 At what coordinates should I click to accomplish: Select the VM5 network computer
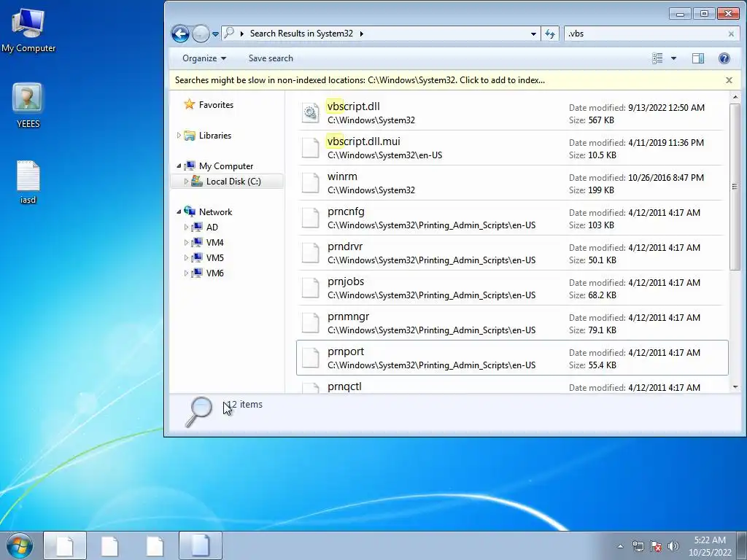pos(215,257)
